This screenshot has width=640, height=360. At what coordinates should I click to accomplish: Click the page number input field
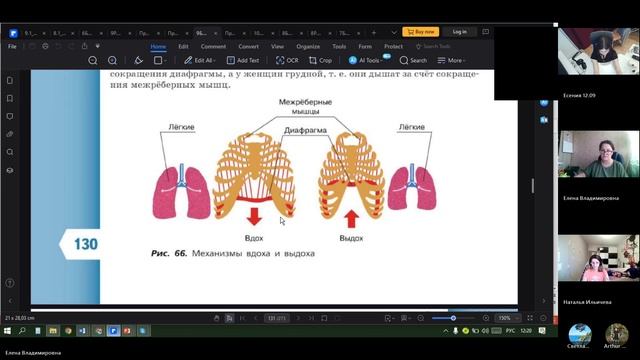(277, 318)
